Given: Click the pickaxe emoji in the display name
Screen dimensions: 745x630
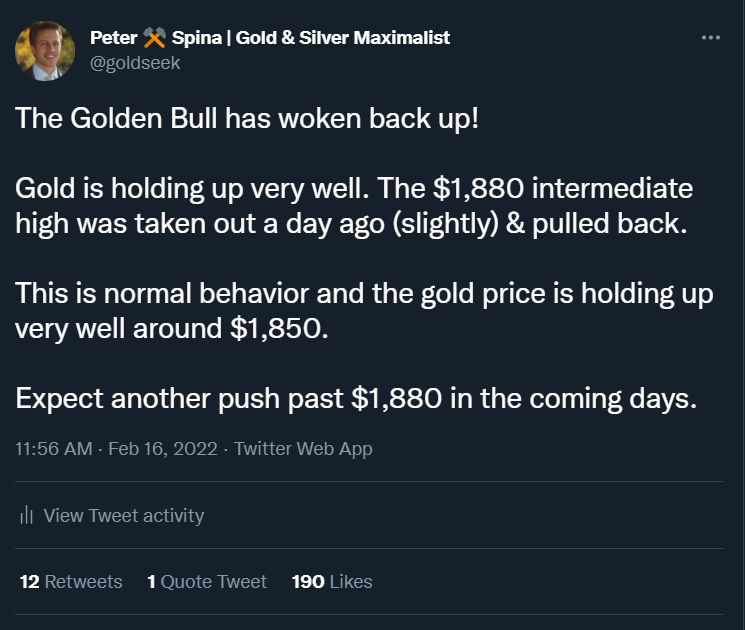Looking at the screenshot, I should tap(153, 38).
